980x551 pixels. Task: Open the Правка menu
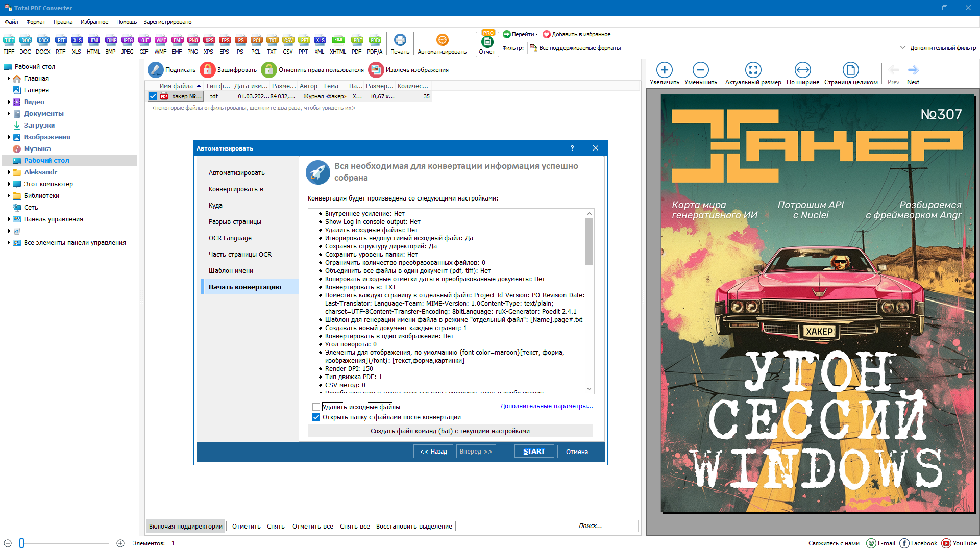[63, 22]
